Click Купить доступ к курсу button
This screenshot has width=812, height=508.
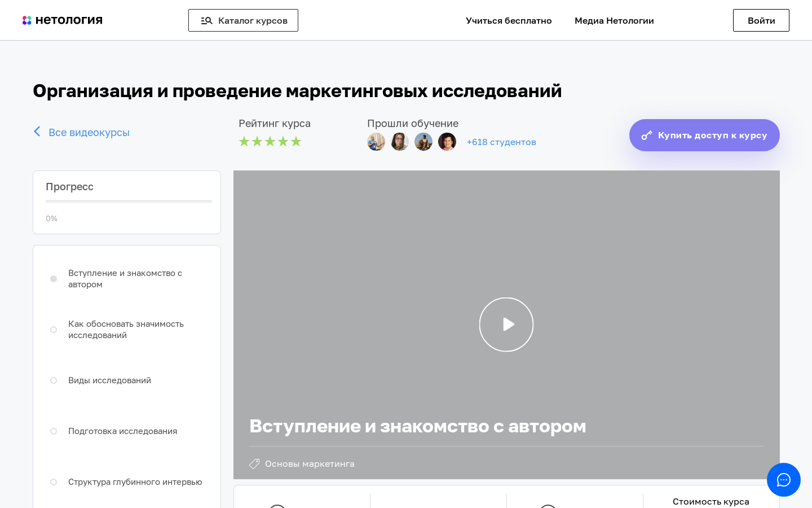pos(704,135)
